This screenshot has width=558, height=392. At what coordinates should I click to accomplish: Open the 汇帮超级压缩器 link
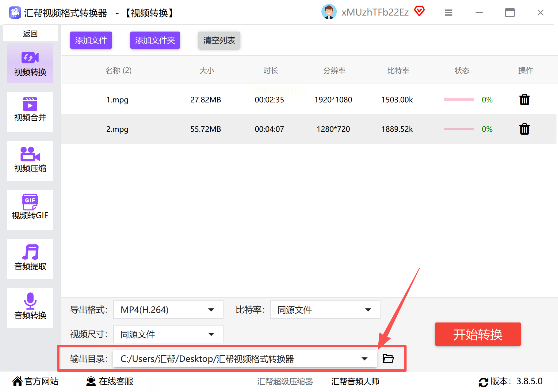tap(285, 381)
